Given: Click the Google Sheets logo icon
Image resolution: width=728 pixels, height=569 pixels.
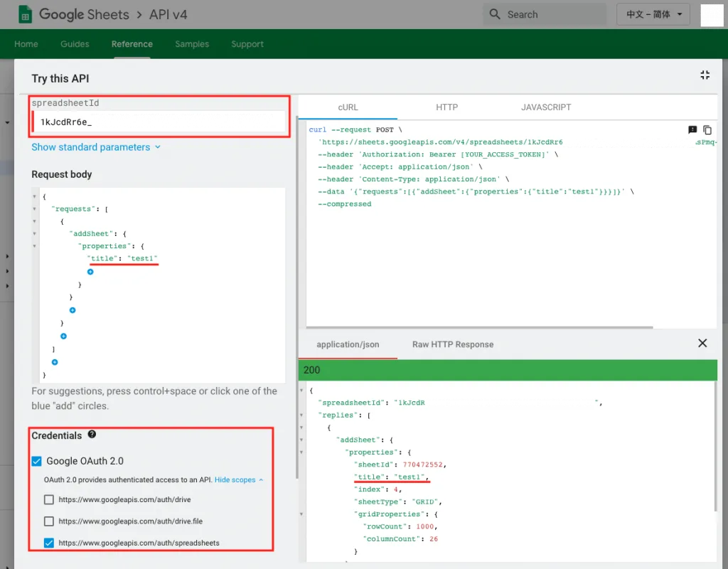Looking at the screenshot, I should pyautogui.click(x=25, y=14).
